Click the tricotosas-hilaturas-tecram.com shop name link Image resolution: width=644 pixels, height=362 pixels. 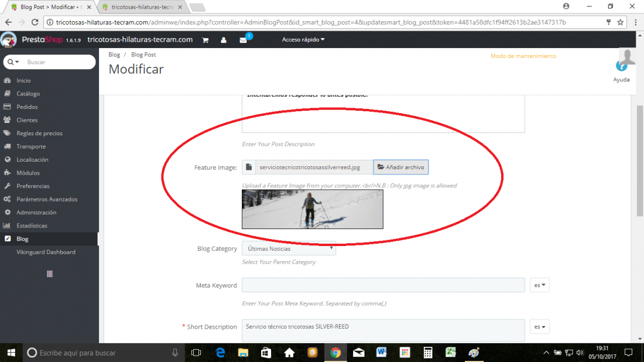coord(140,39)
